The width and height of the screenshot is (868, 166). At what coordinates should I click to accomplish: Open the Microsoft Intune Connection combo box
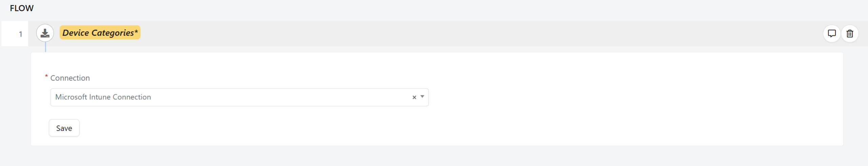tap(239, 97)
